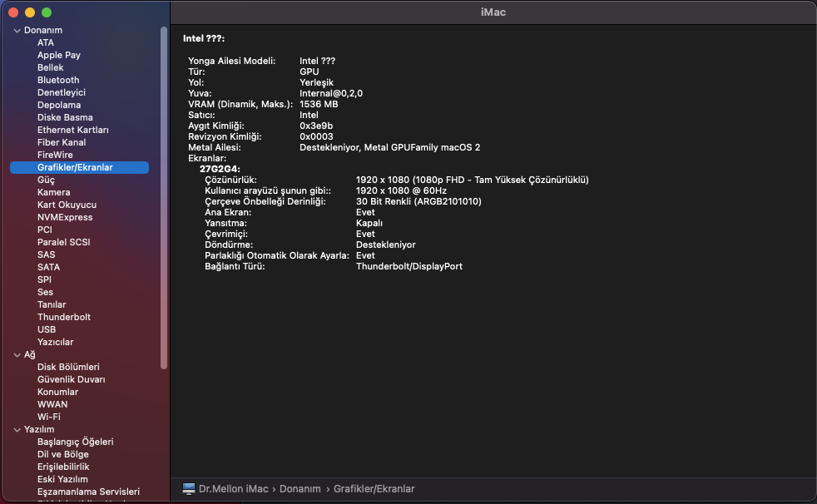Screen dimensions: 817x504
Task: Collapse the Donanım section
Action: click(x=17, y=31)
